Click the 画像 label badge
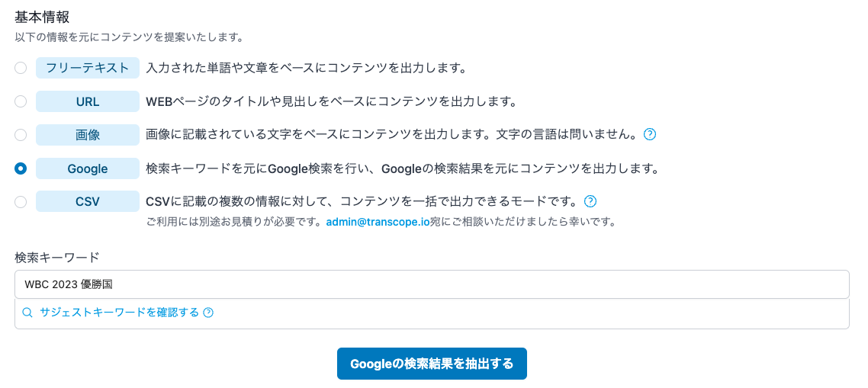 [x=88, y=135]
